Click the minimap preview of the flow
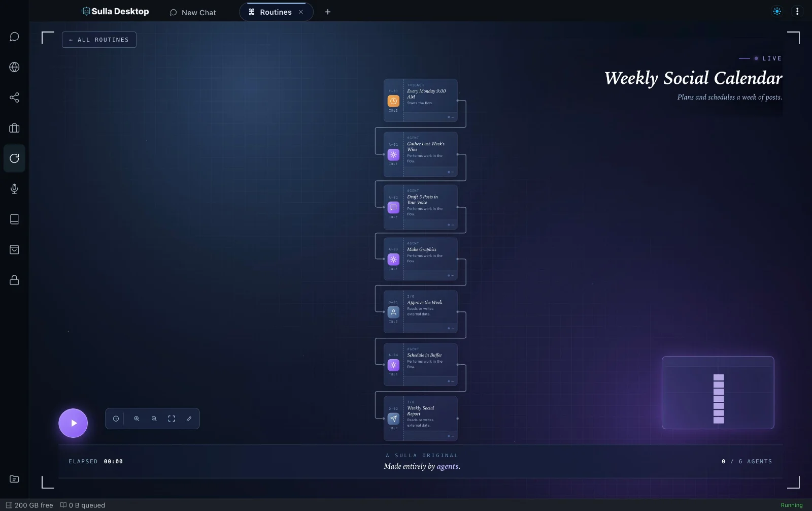 718,393
